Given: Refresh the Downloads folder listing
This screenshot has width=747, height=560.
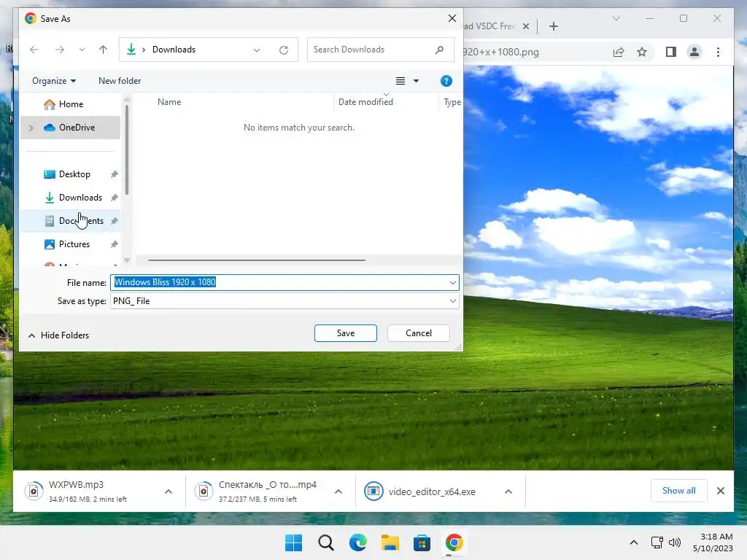Looking at the screenshot, I should (284, 50).
